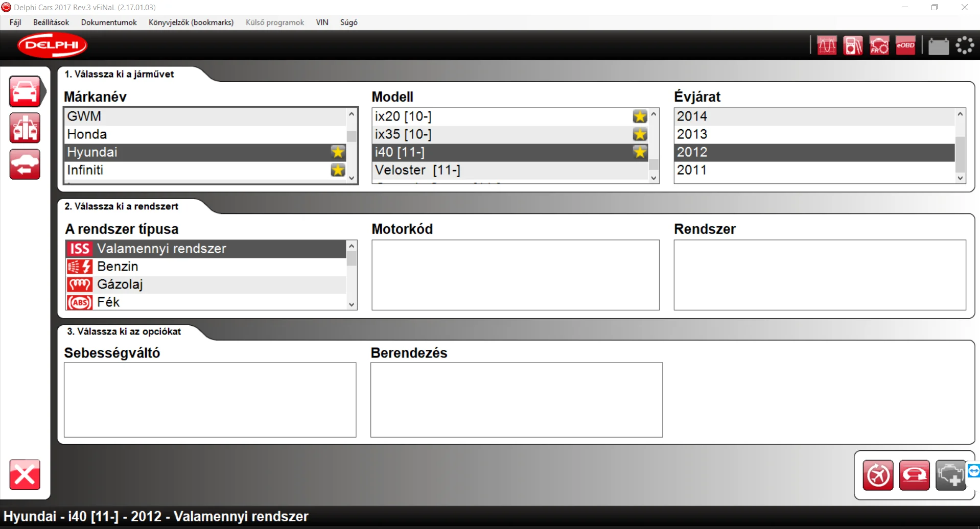Click the car with return arrow sidebar icon

[x=25, y=164]
